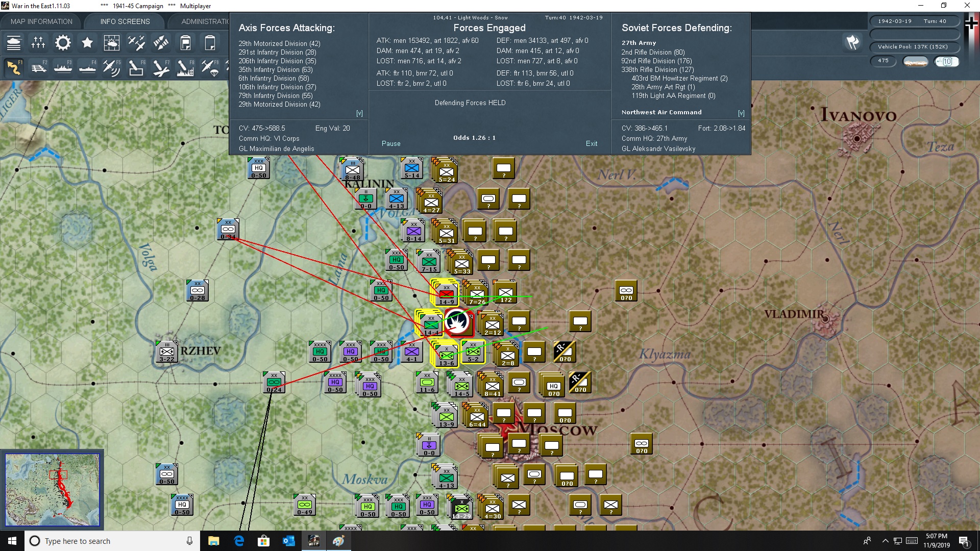Open the air doctrine planes icon
This screenshot has width=980, height=551.
pos(136,43)
